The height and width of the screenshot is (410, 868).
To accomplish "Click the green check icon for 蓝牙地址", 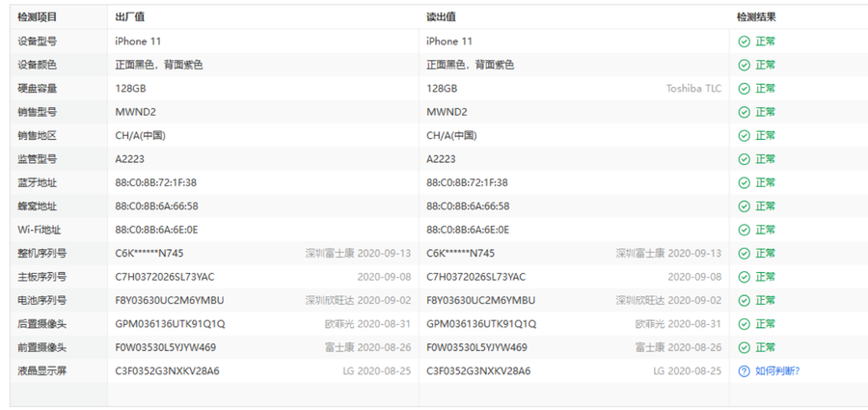I will [x=744, y=183].
